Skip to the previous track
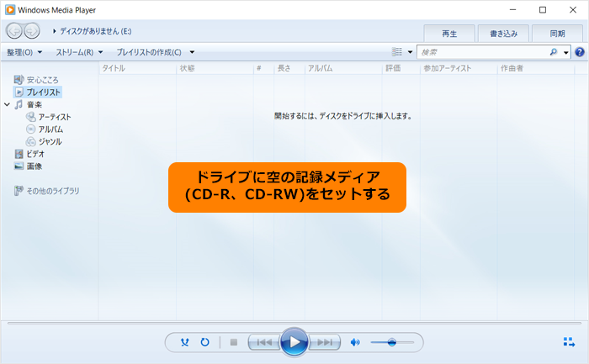This screenshot has height=364, width=589. pos(264,342)
